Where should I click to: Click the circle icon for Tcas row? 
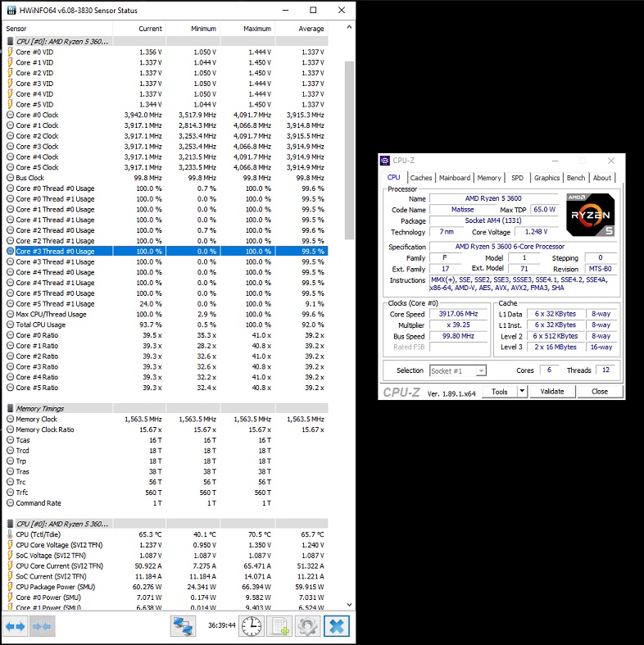(11, 440)
